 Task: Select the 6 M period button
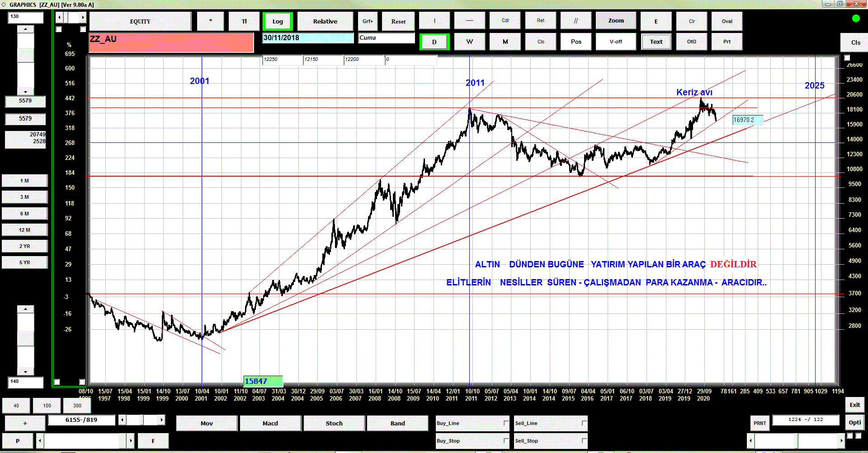tap(25, 214)
